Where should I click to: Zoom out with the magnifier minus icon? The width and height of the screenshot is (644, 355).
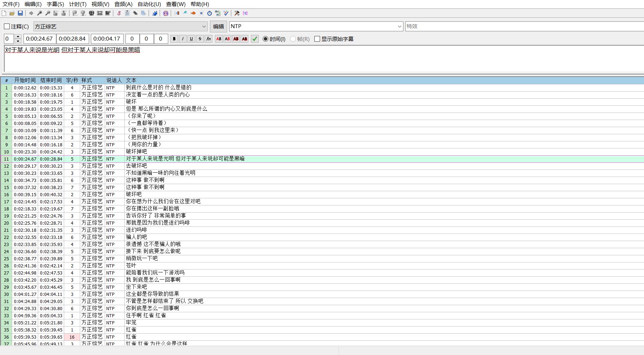click(48, 13)
